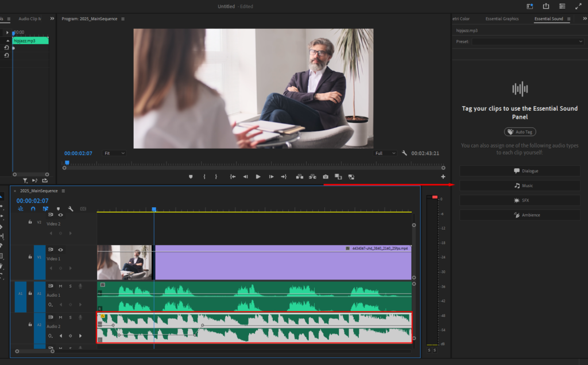Switch to the Lumetri Color tab

(x=461, y=19)
